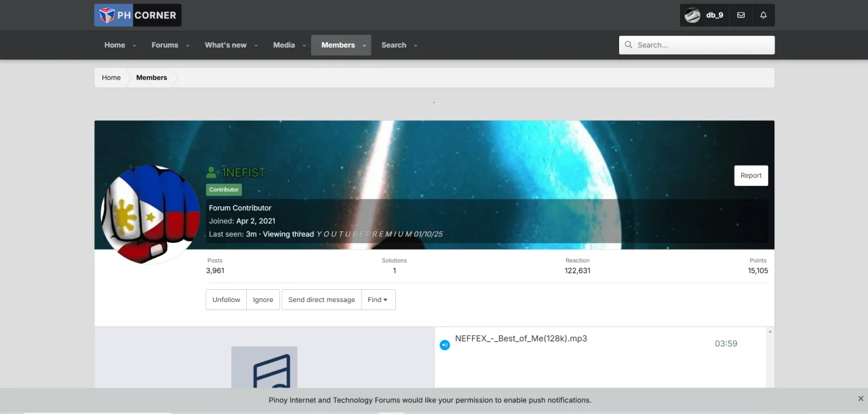The height and width of the screenshot is (414, 868).
Task: Go to the Home nav tab
Action: pyautogui.click(x=115, y=45)
